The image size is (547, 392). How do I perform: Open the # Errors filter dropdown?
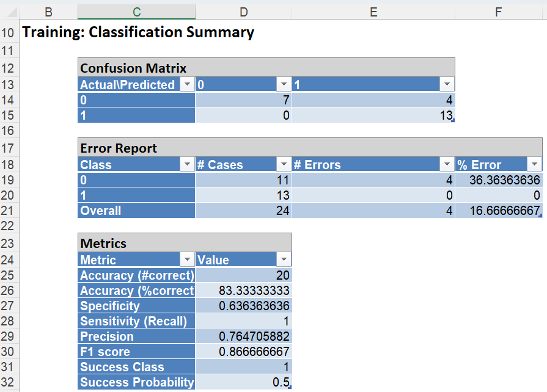pos(447,165)
